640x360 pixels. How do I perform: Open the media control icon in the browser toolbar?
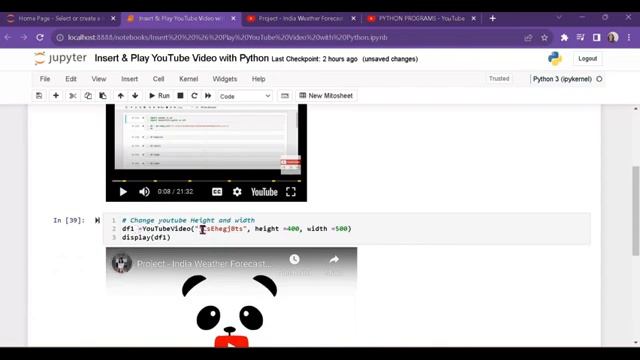(580, 38)
